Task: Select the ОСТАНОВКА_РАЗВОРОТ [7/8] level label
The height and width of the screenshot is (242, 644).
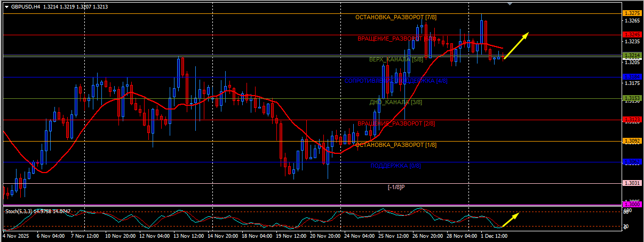Action: [x=396, y=18]
